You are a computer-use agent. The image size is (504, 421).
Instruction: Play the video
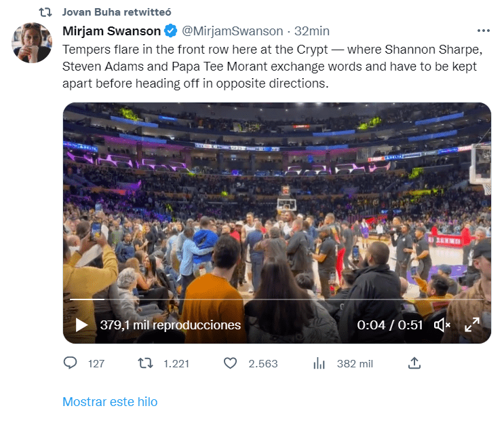81,325
